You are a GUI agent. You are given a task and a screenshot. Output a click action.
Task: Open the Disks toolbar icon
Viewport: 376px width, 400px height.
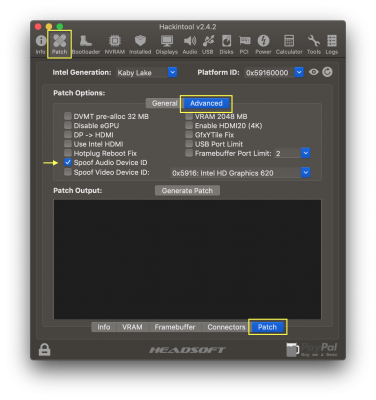point(226,44)
